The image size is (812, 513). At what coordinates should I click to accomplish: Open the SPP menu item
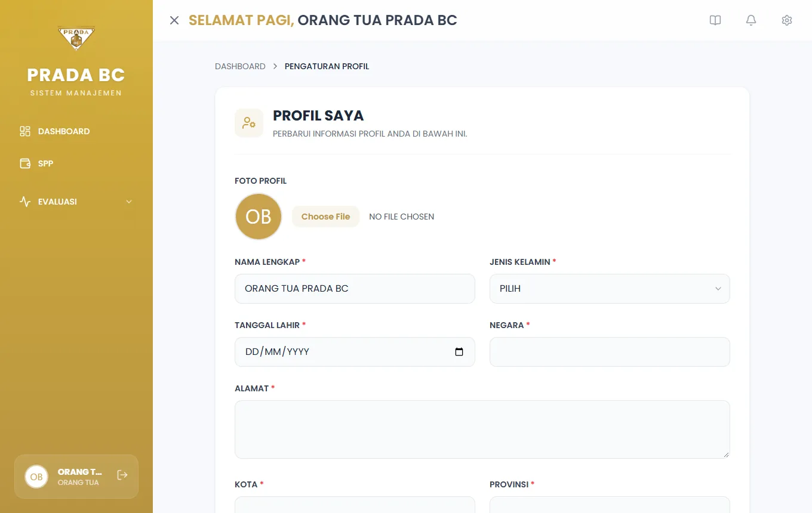click(x=76, y=163)
